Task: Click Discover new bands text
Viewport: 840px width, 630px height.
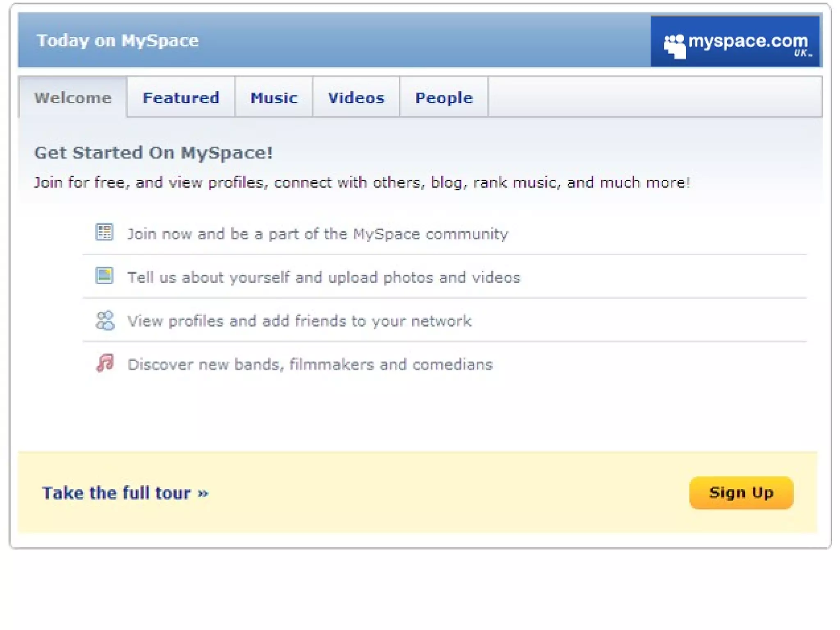Action: pyautogui.click(x=310, y=365)
